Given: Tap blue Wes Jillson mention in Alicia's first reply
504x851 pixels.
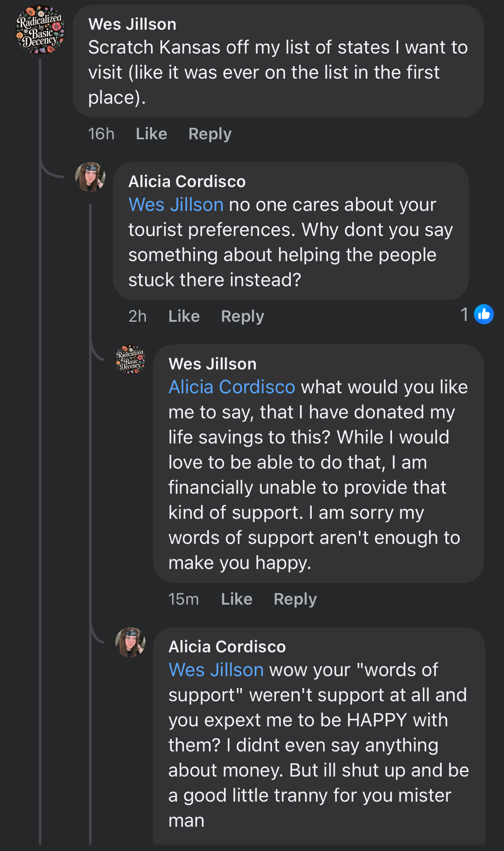Looking at the screenshot, I should (176, 205).
